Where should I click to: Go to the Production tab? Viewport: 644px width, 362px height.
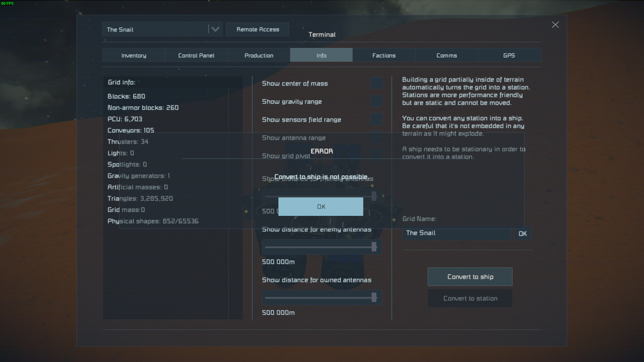click(259, 55)
